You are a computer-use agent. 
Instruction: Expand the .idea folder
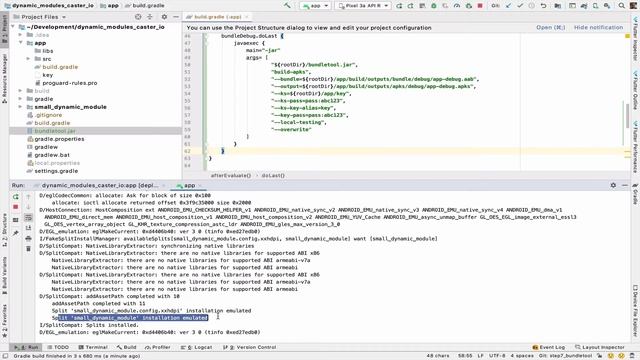tap(20, 35)
